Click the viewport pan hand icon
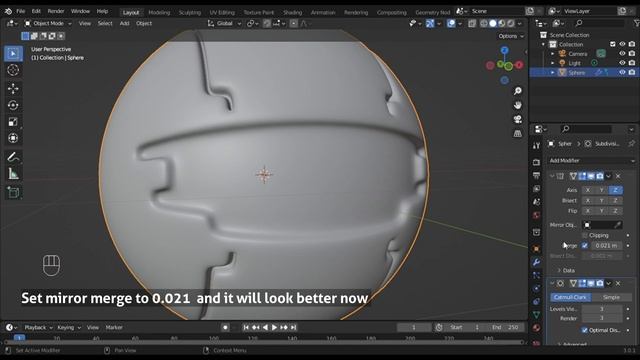 pyautogui.click(x=518, y=105)
